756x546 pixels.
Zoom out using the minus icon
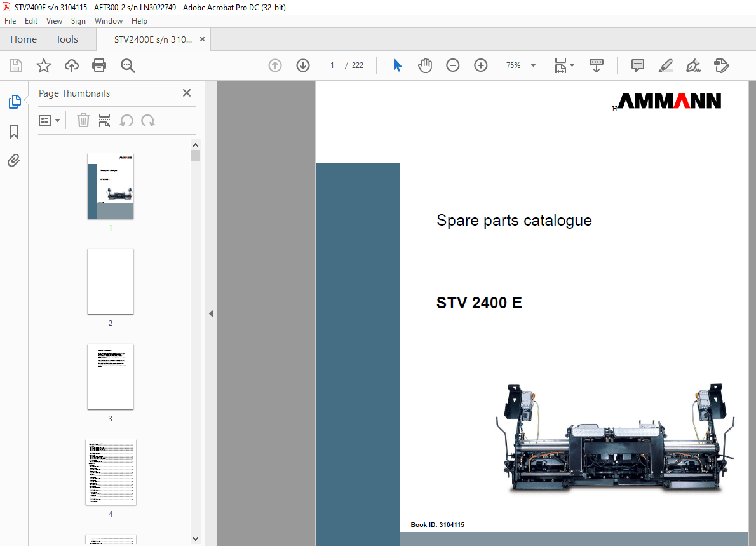pyautogui.click(x=452, y=65)
